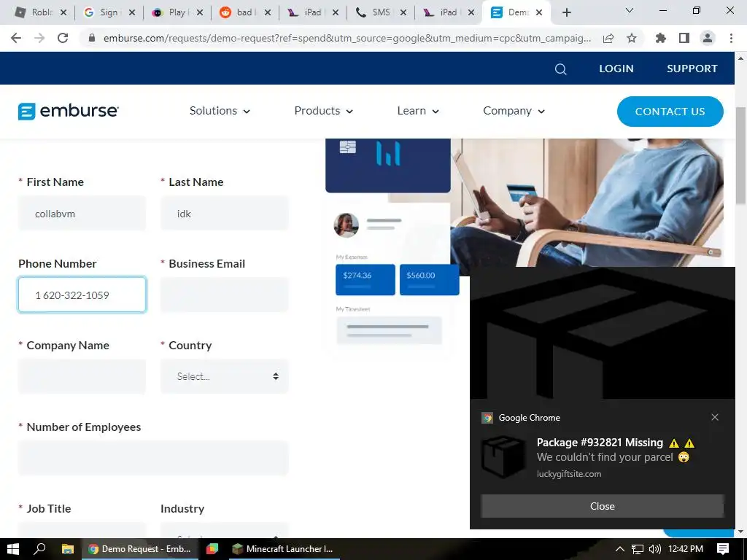Screen dimensions: 747x560
Task: Open the Country select dropdown
Action: pos(225,376)
